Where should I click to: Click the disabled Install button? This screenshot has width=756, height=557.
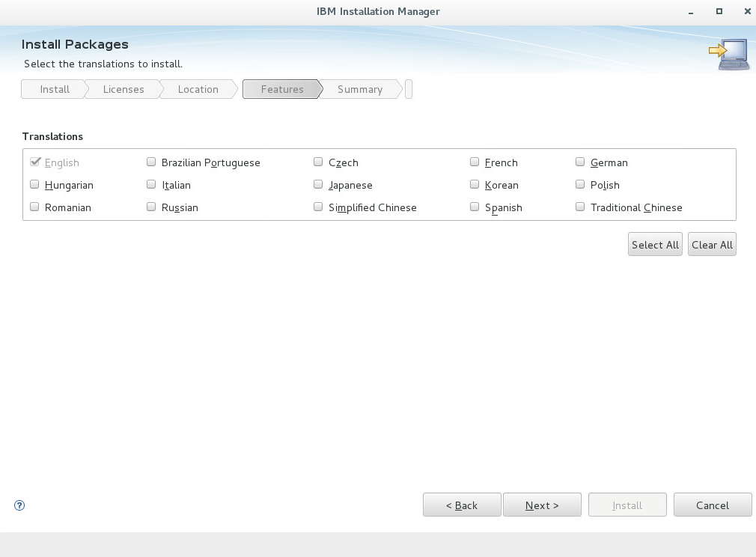click(627, 505)
